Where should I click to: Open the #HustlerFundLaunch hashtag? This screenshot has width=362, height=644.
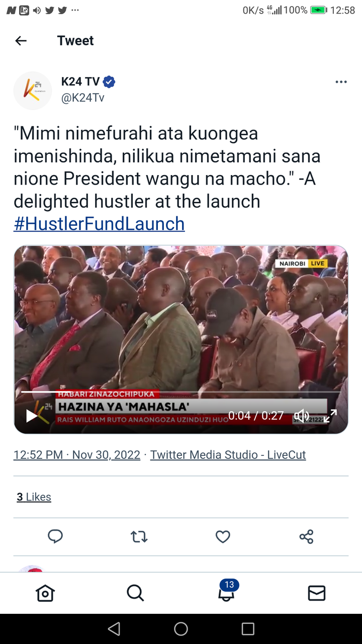point(99,224)
